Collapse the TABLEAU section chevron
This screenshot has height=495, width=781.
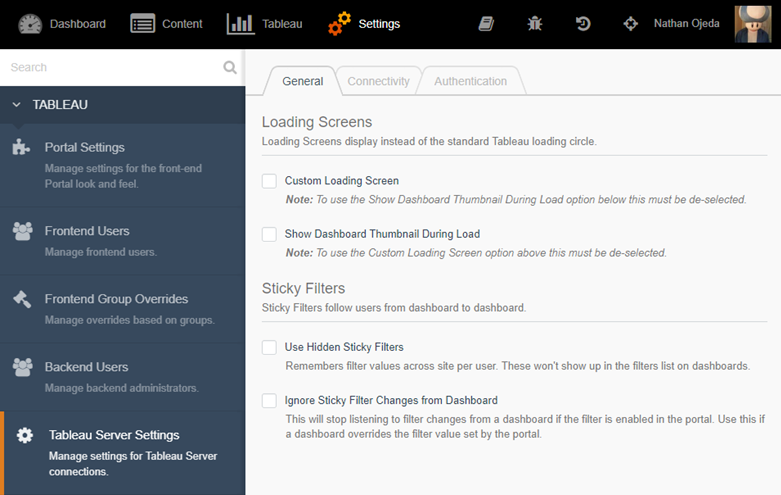16,105
